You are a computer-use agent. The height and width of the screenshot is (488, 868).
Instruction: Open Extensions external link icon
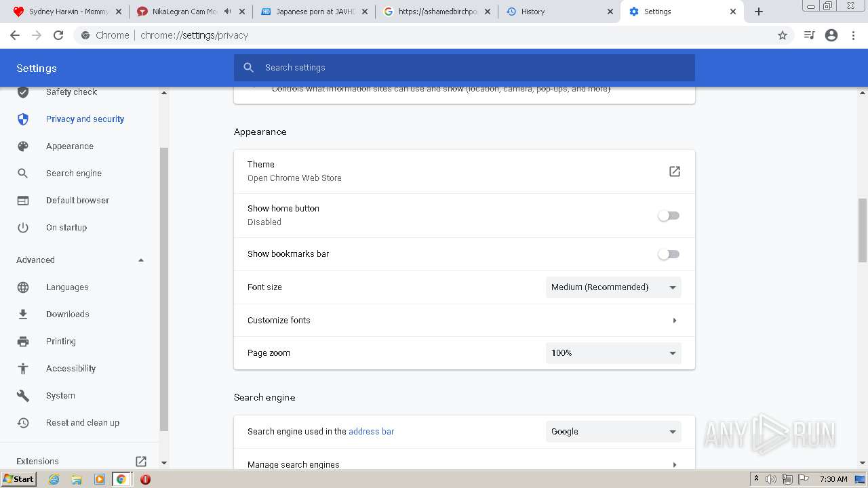[141, 462]
